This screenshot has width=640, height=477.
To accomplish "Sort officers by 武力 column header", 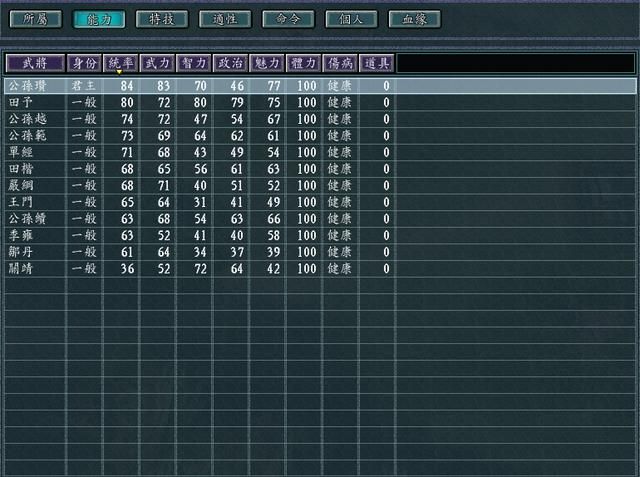I will click(x=157, y=63).
